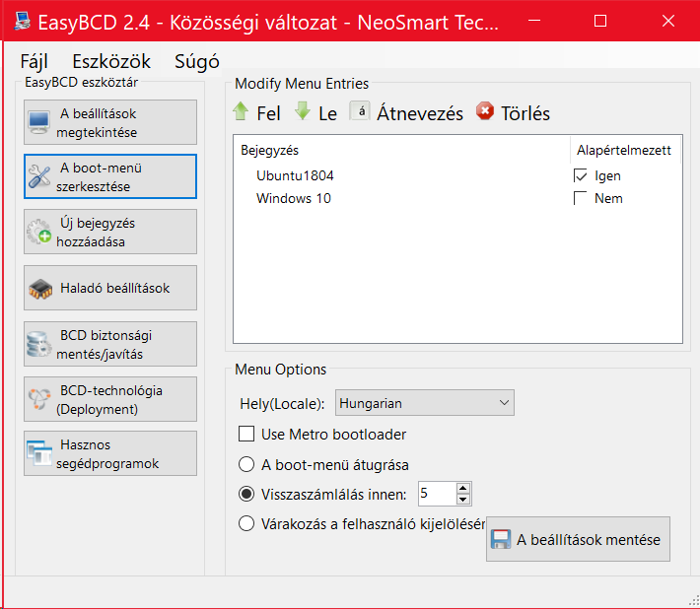Check the Windows 10 default Nem checkbox
Screen dimensions: 700x609
pyautogui.click(x=580, y=198)
